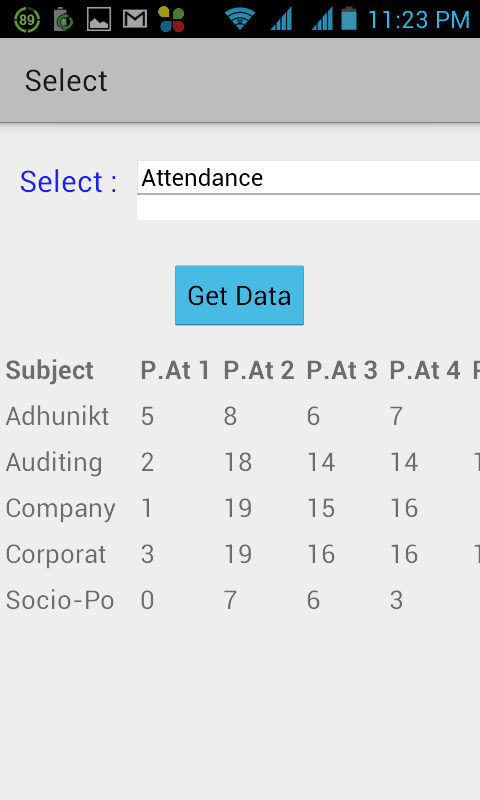Tap the battery saver recycle icon
The height and width of the screenshot is (800, 480).
coord(63,20)
